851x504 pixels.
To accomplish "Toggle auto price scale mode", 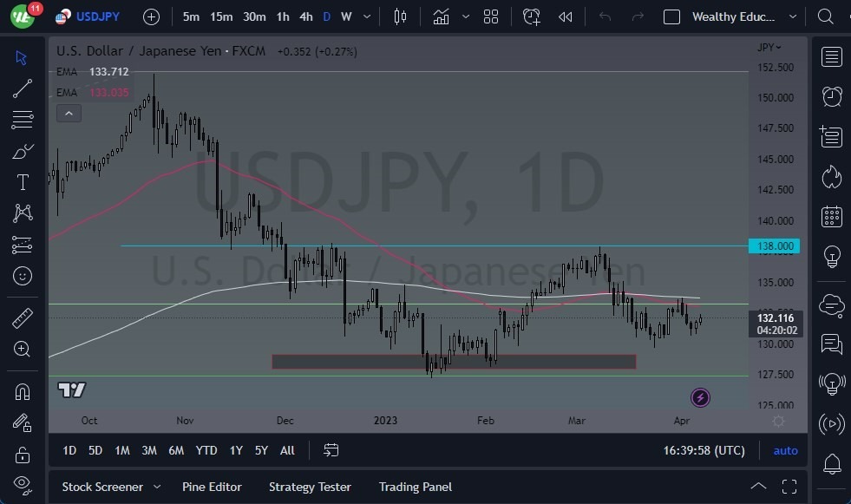I will pos(785,450).
